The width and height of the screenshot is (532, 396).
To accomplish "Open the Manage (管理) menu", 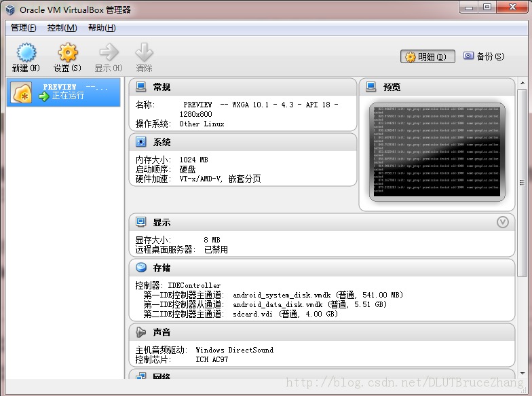I will [24, 28].
